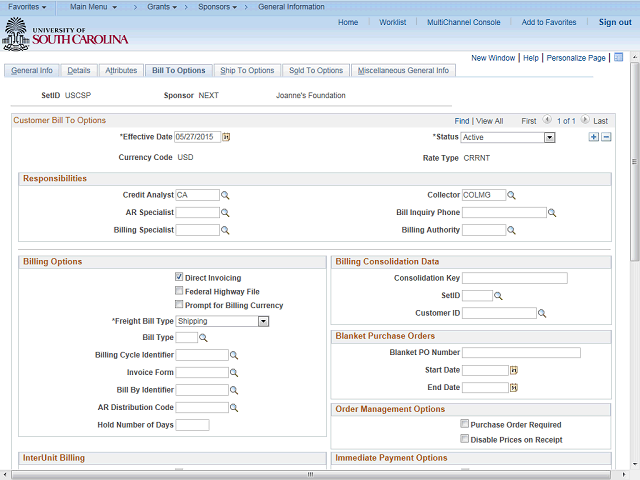This screenshot has width=640, height=480.
Task: Check the Purchase Order Required box
Action: pyautogui.click(x=465, y=425)
